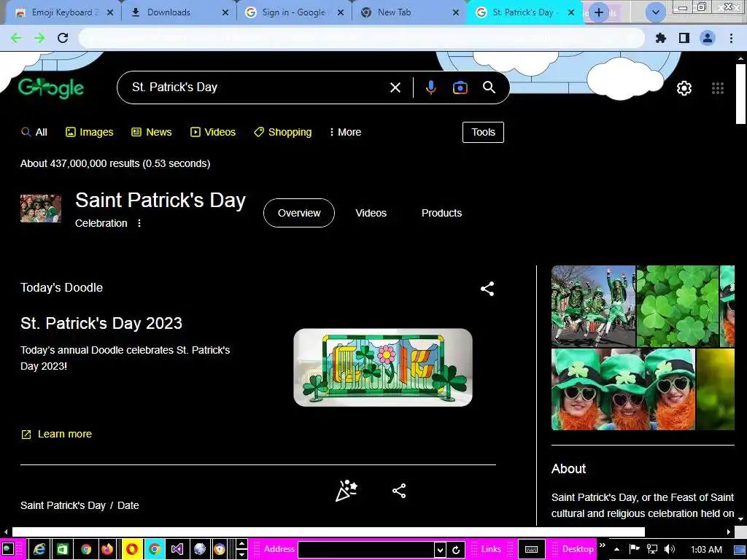Open a new tab with the plus button

tap(599, 13)
